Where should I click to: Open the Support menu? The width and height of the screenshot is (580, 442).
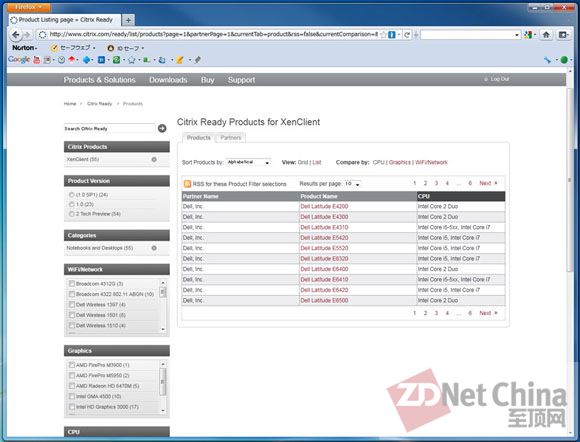point(241,80)
